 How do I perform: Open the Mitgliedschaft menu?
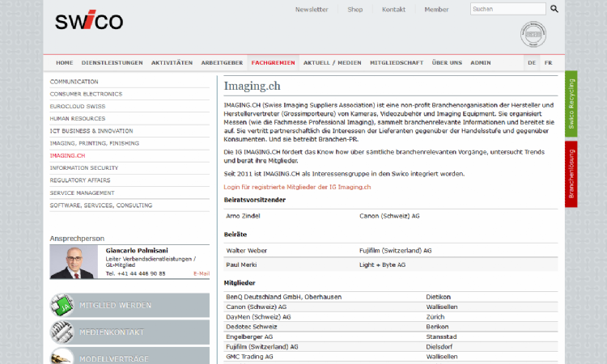(x=396, y=62)
